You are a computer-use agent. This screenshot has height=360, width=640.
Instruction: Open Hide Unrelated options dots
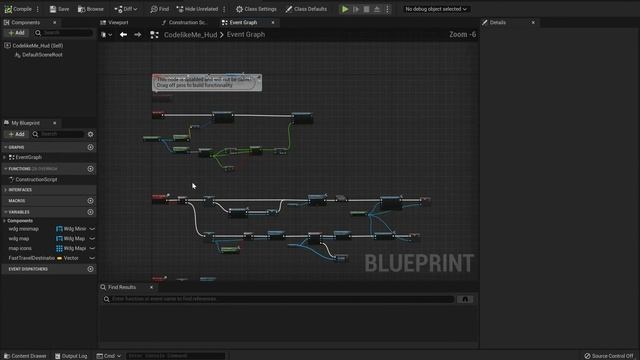click(224, 9)
